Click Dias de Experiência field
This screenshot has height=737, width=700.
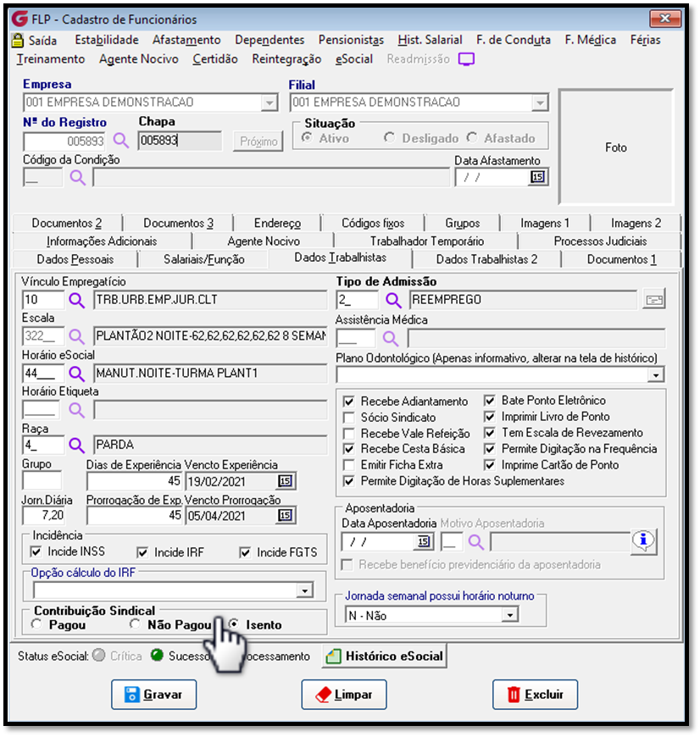tap(135, 481)
